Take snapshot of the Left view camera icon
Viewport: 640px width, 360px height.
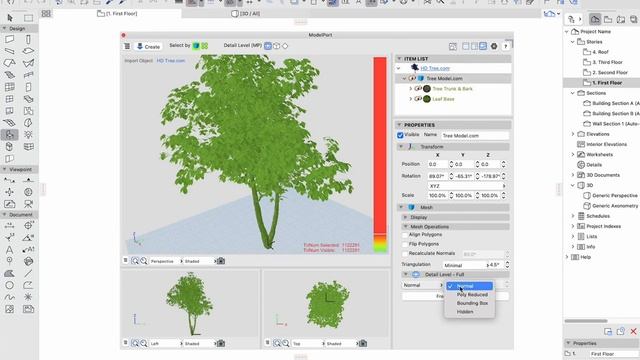pos(221,343)
